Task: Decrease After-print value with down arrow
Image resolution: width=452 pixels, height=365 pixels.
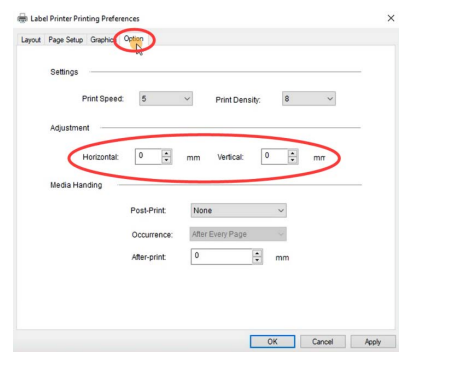Action: click(x=257, y=260)
